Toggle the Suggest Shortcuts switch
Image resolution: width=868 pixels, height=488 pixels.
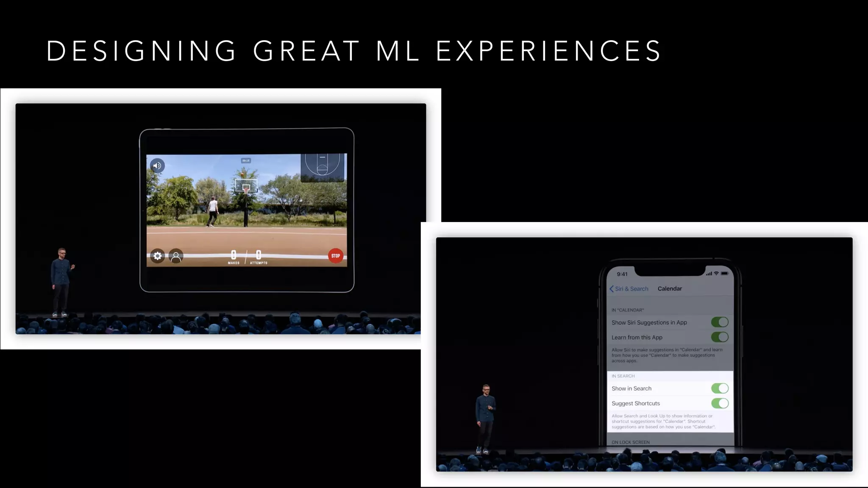[x=720, y=403]
